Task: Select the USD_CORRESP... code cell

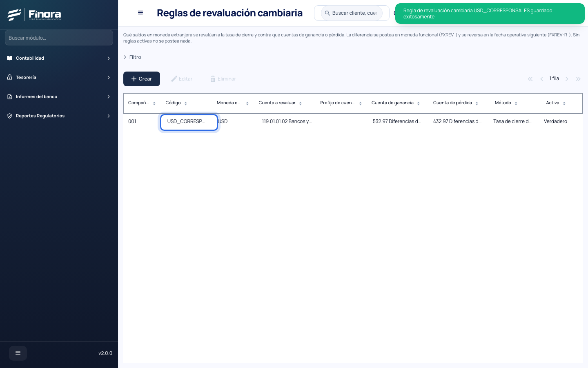Action: click(189, 122)
